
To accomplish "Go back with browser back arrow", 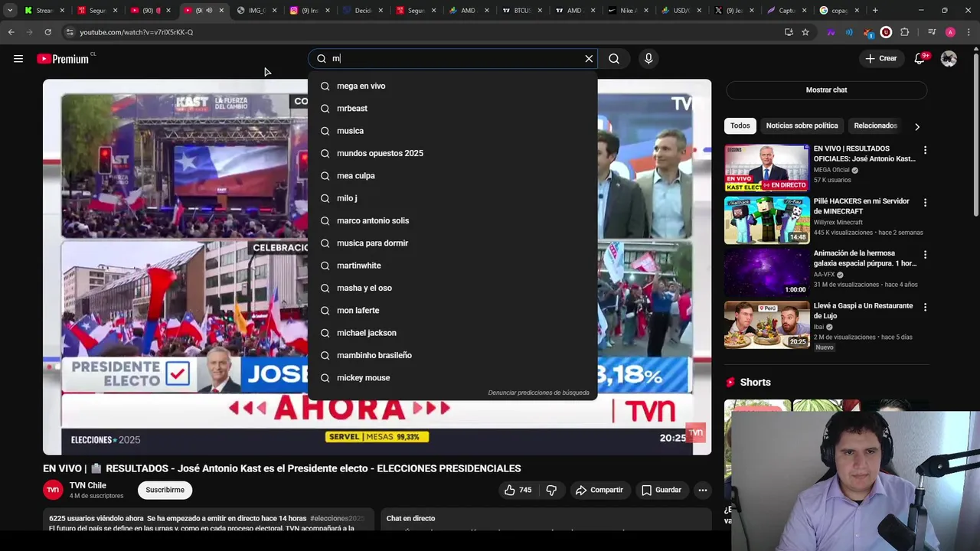I will coord(11,32).
